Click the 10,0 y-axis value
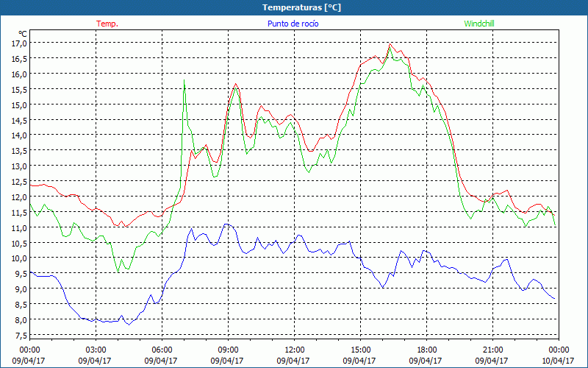Viewport: 588px width, 368px height. point(21,258)
